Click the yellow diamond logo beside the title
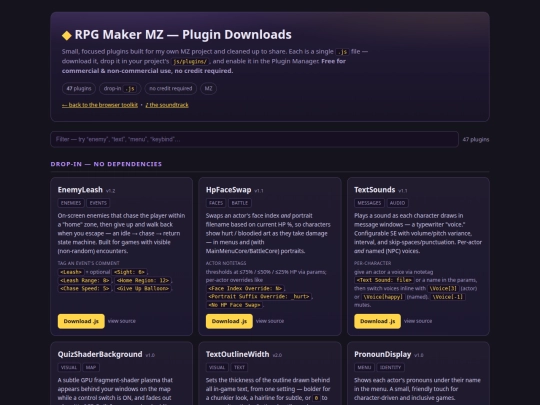Image resolution: width=540 pixels, height=405 pixels. tap(66, 35)
